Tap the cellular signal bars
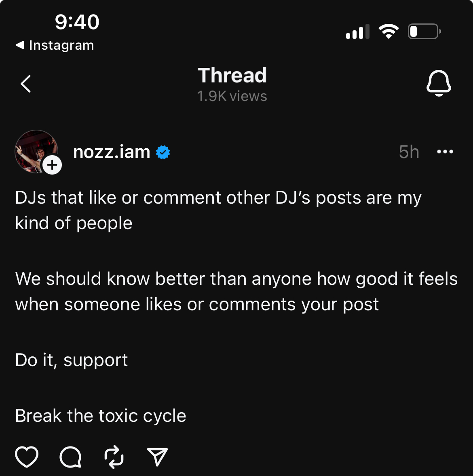 point(358,32)
